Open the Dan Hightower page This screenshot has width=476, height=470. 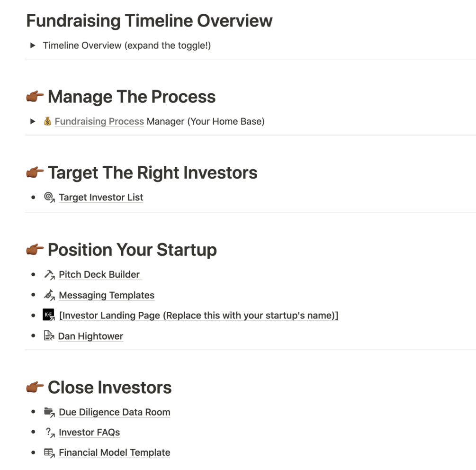90,336
